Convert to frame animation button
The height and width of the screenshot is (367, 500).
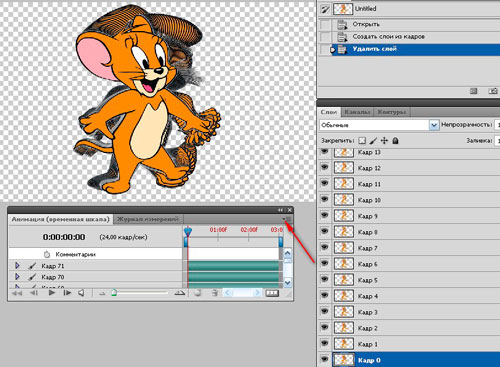tap(272, 293)
